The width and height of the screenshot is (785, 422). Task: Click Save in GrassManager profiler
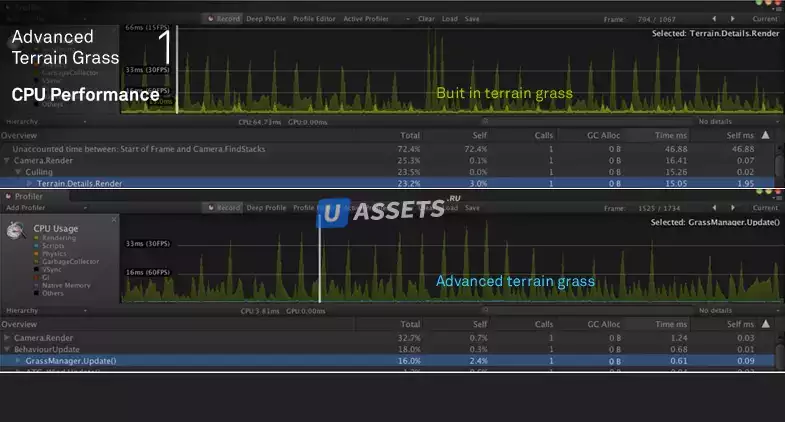click(472, 207)
